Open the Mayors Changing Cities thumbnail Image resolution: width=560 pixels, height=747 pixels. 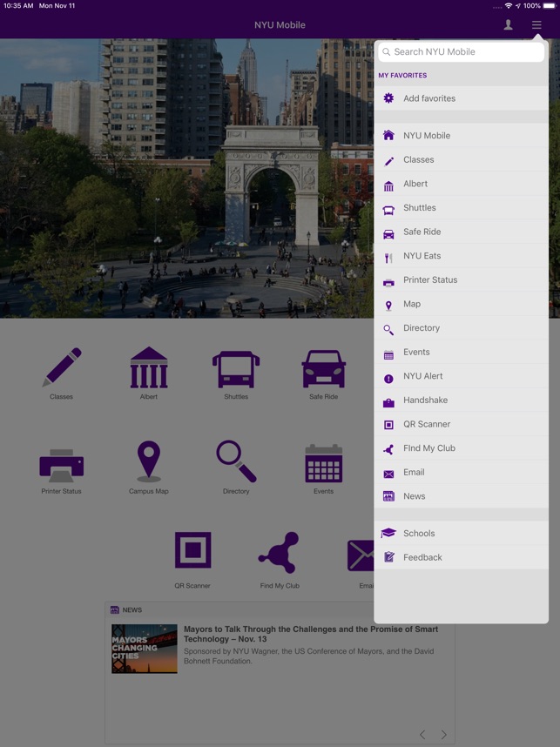[x=145, y=649]
